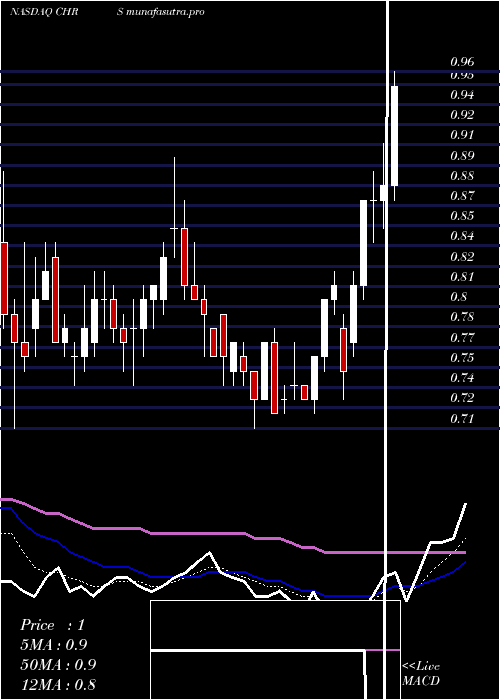This screenshot has height=700, width=500.
Task: Click the 0.77 price axis label
Action: coord(462,337)
